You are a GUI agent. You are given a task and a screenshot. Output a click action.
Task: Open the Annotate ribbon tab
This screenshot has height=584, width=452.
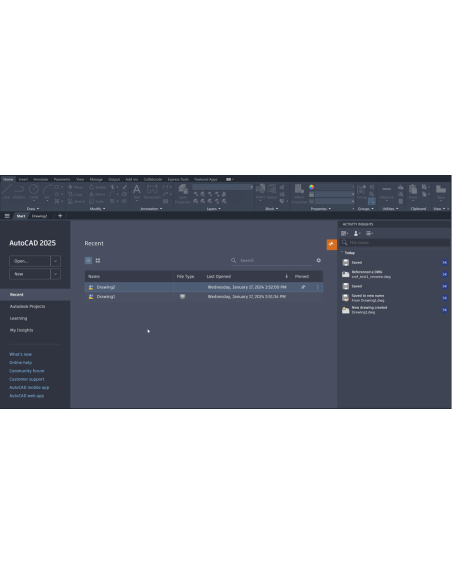point(41,180)
